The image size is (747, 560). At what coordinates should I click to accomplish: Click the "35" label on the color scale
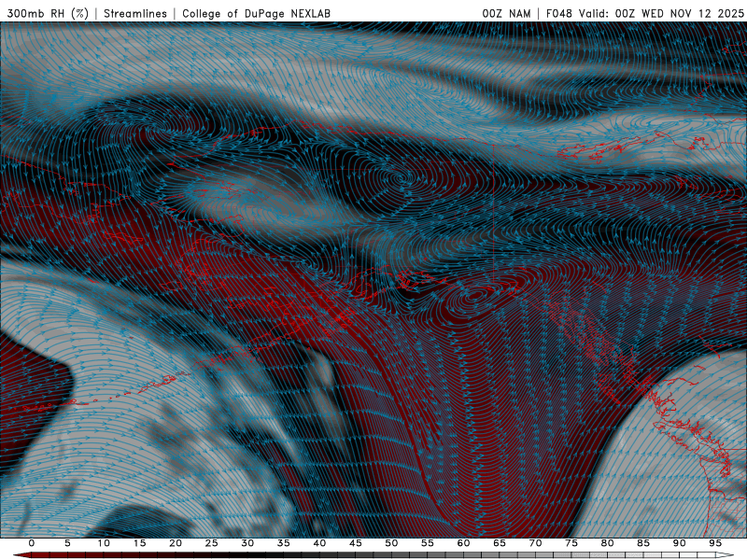click(284, 543)
